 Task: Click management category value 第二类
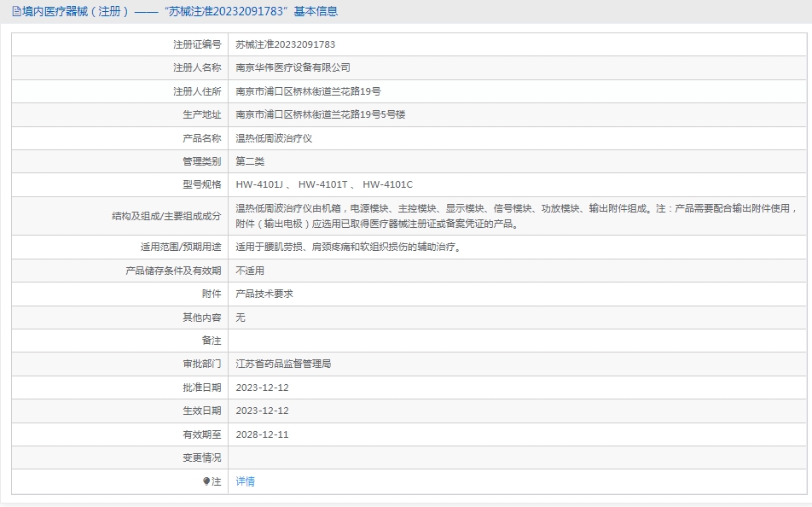pos(250,161)
